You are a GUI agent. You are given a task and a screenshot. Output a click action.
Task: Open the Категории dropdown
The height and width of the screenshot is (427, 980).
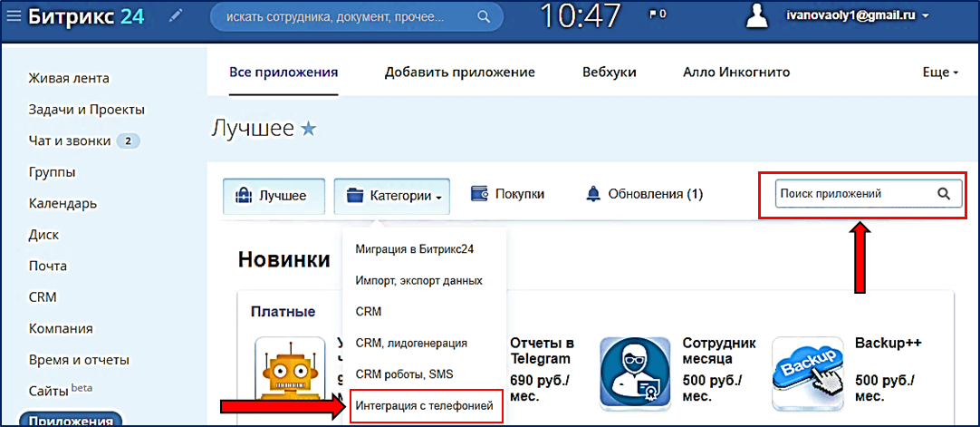coord(394,197)
